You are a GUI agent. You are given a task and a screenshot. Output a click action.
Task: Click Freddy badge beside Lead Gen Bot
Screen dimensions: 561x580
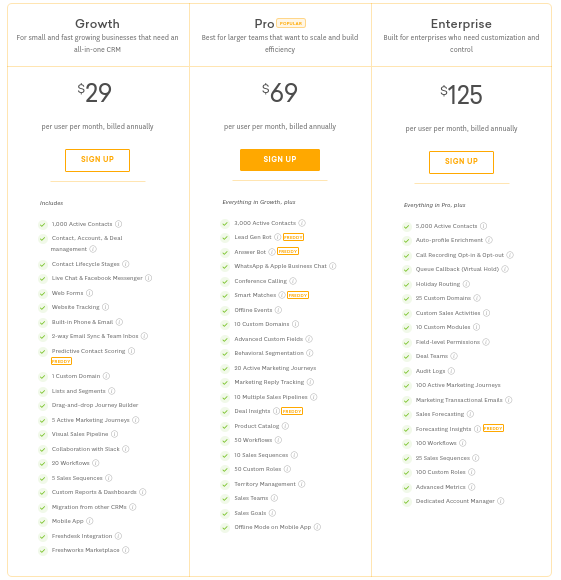(293, 237)
